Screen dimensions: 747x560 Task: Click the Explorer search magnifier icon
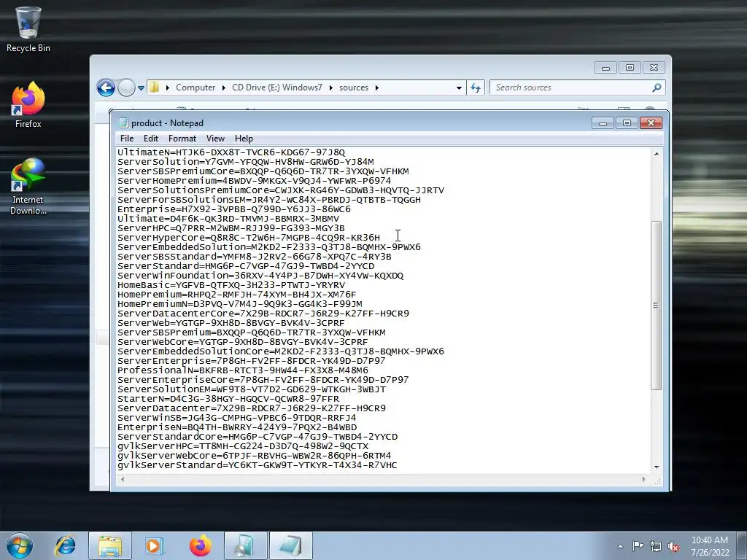click(657, 87)
